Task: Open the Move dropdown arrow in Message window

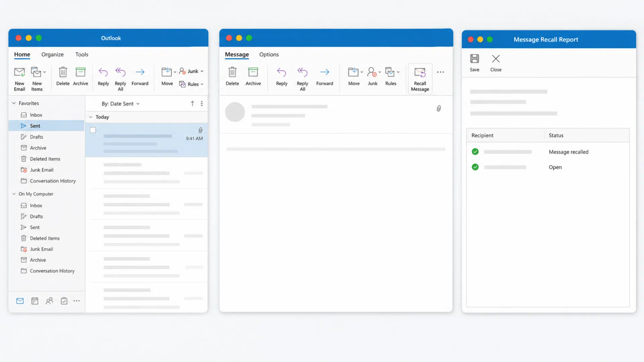Action: point(362,72)
